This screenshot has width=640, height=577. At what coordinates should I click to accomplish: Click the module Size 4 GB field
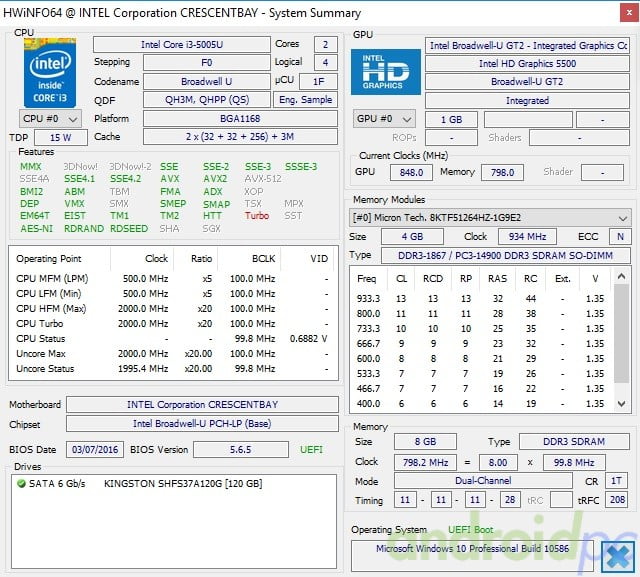412,237
